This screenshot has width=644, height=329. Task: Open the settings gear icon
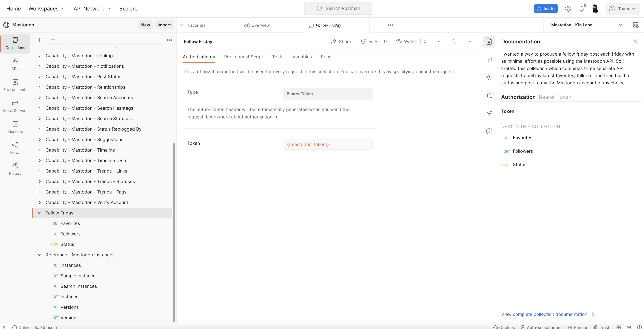tap(568, 8)
